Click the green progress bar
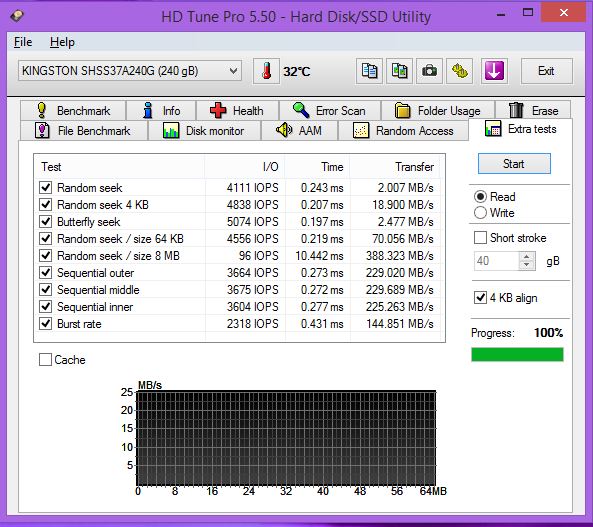 click(517, 354)
